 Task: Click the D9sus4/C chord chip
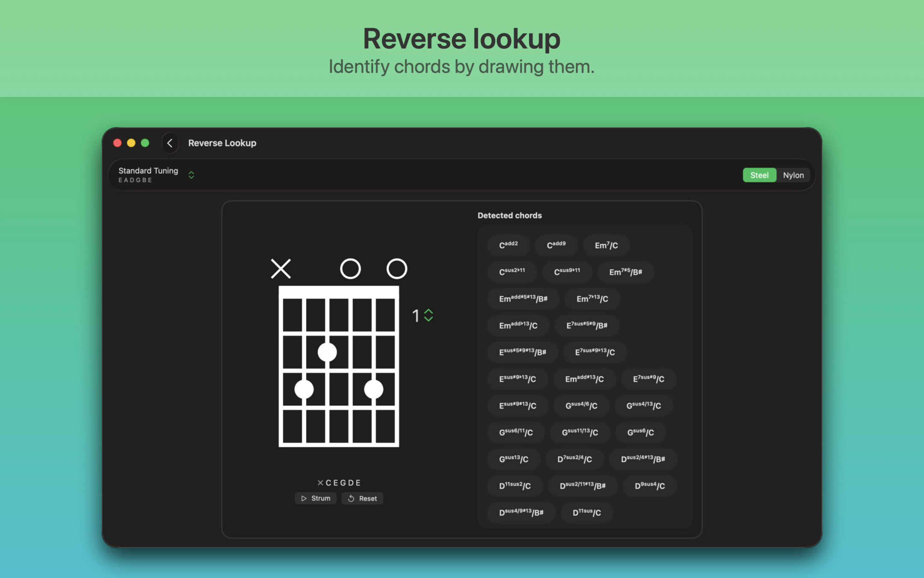pyautogui.click(x=650, y=486)
